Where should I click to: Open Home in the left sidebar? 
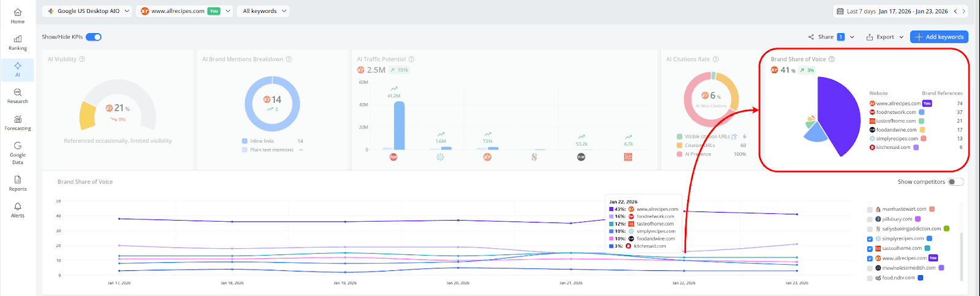click(x=18, y=16)
